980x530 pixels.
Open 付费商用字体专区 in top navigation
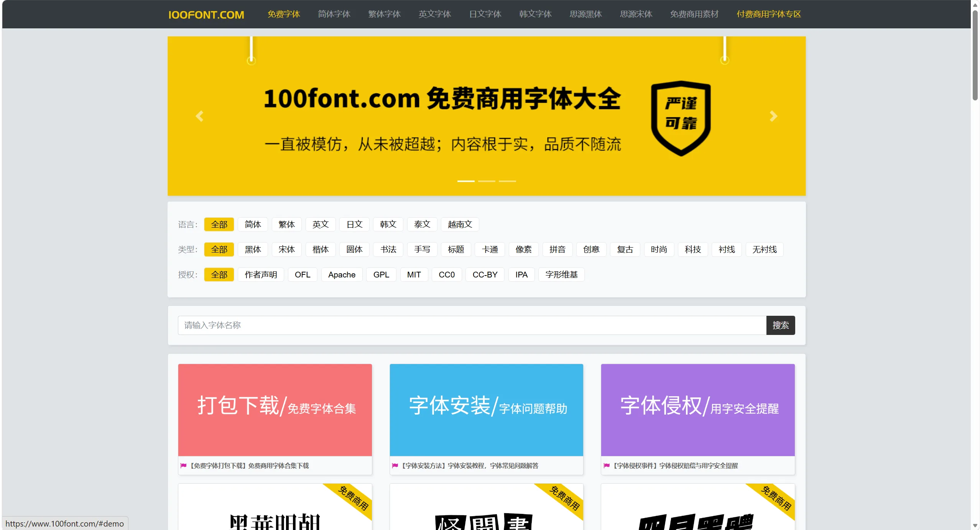click(x=769, y=14)
